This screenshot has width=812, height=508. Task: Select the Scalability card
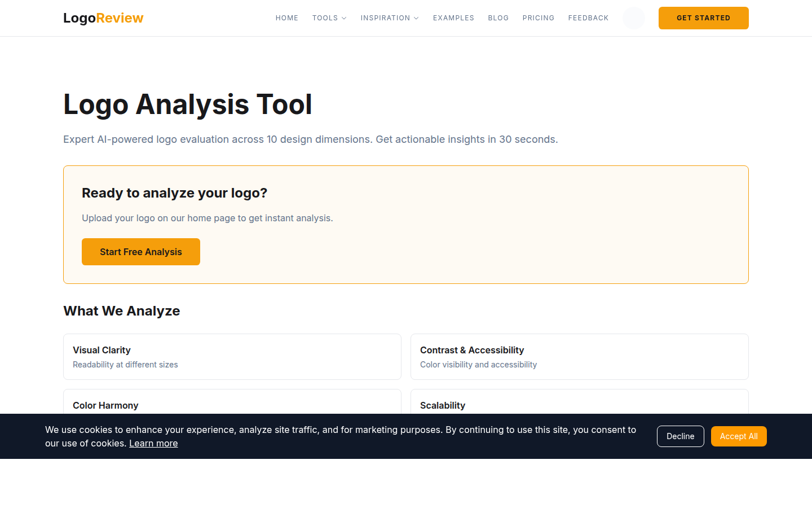coord(580,402)
